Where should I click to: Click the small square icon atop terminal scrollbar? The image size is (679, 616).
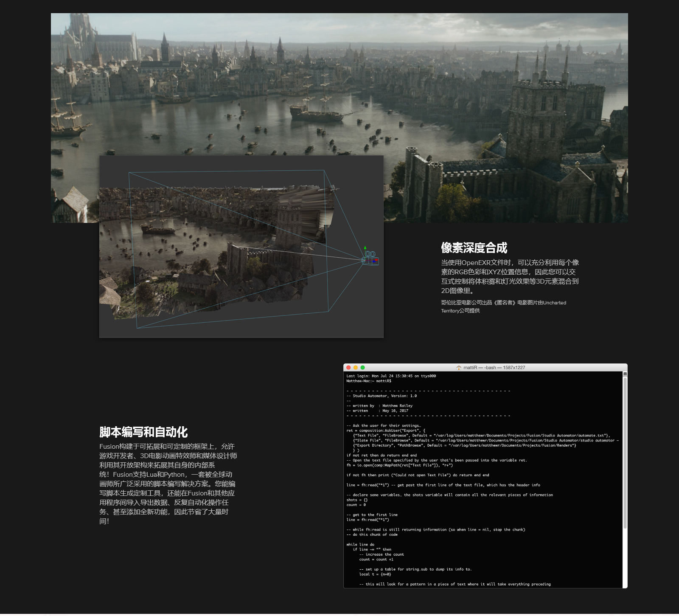[625, 374]
